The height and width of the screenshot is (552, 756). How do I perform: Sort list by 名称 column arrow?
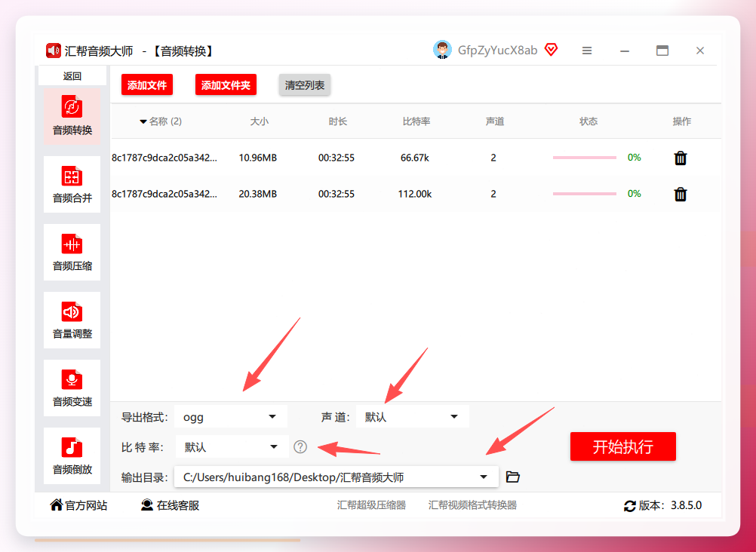pos(143,121)
